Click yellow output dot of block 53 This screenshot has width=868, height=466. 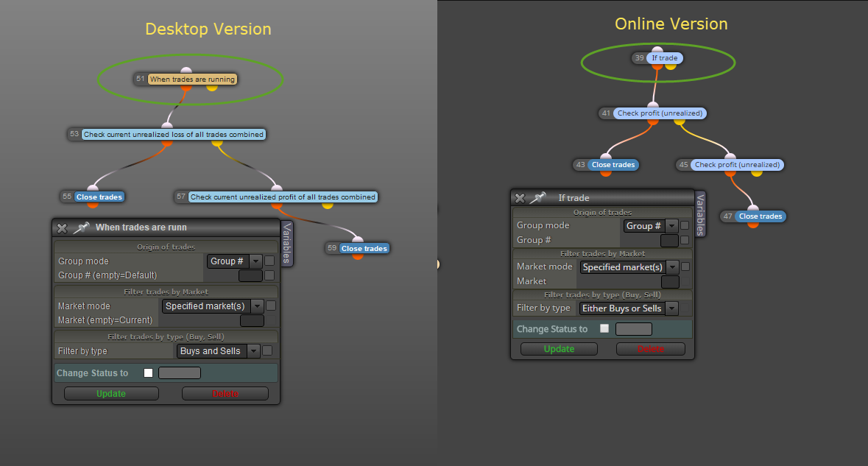click(x=217, y=143)
